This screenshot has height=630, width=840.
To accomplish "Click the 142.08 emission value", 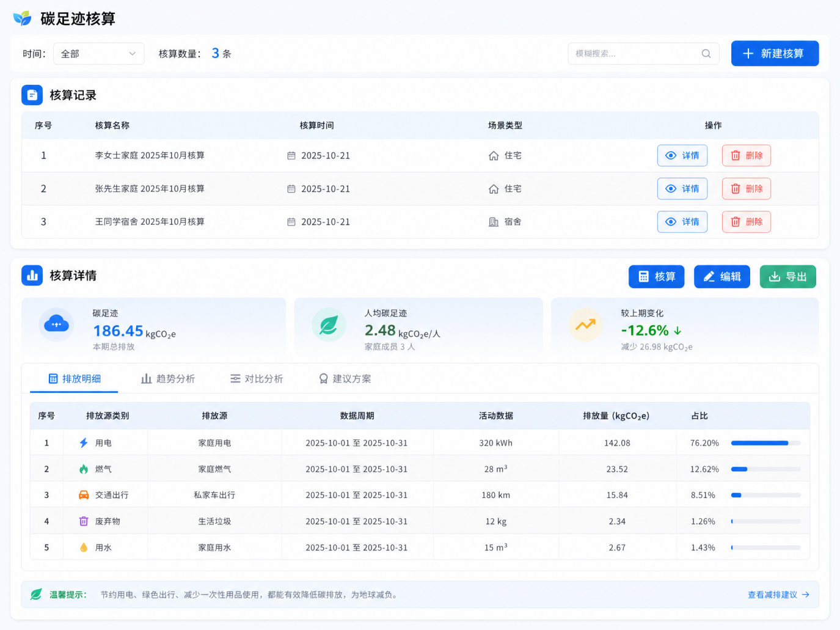I will click(617, 443).
